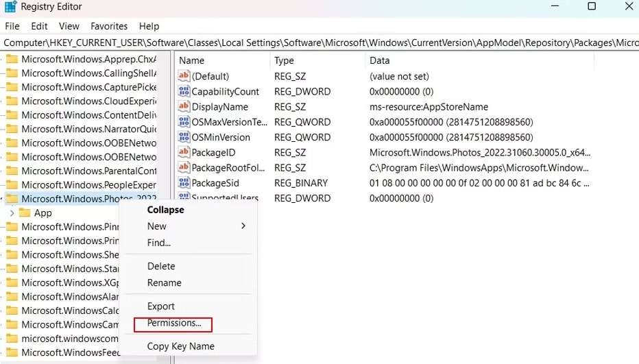Choose Copy Key Name in context menu
The width and height of the screenshot is (639, 364).
tap(180, 346)
